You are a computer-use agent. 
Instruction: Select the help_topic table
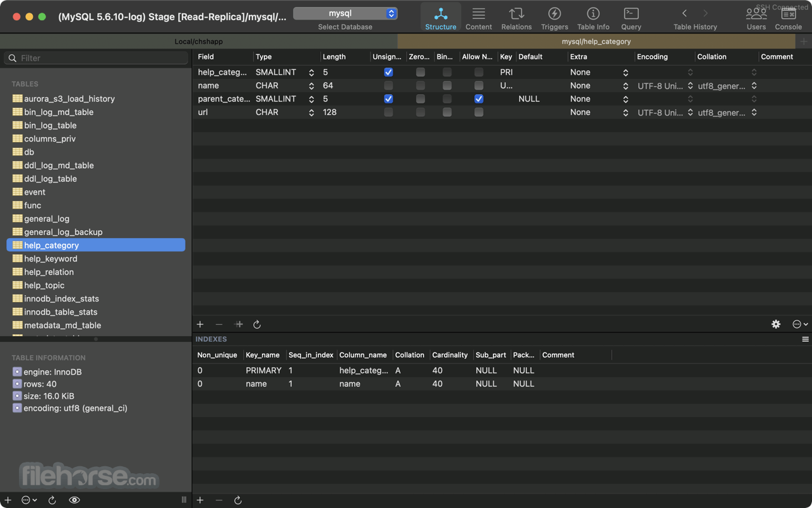click(x=96, y=285)
